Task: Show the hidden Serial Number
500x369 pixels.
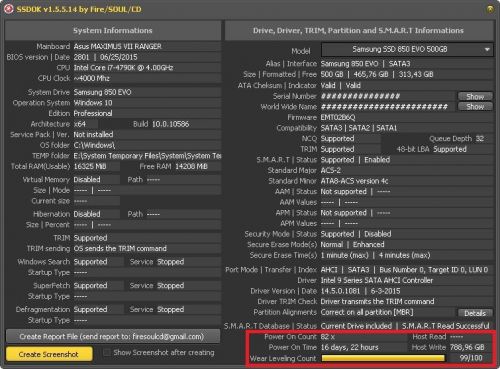Action: tap(475, 96)
